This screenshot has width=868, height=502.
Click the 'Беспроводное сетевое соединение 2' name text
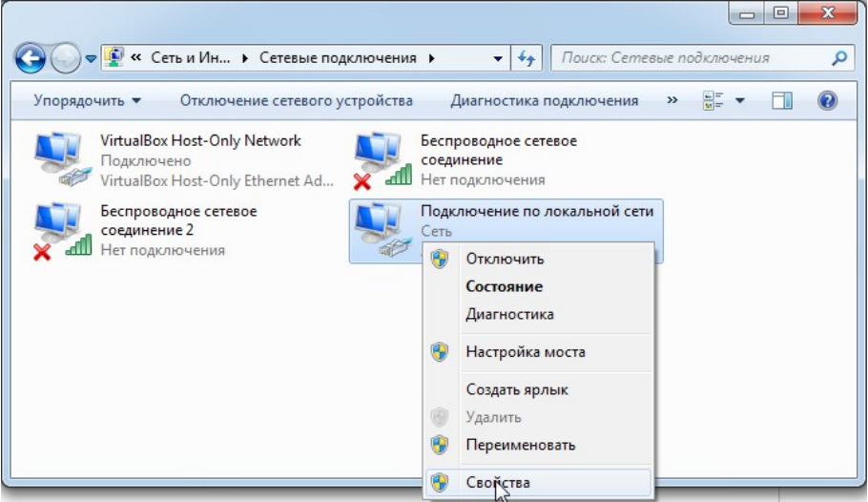coord(178,220)
